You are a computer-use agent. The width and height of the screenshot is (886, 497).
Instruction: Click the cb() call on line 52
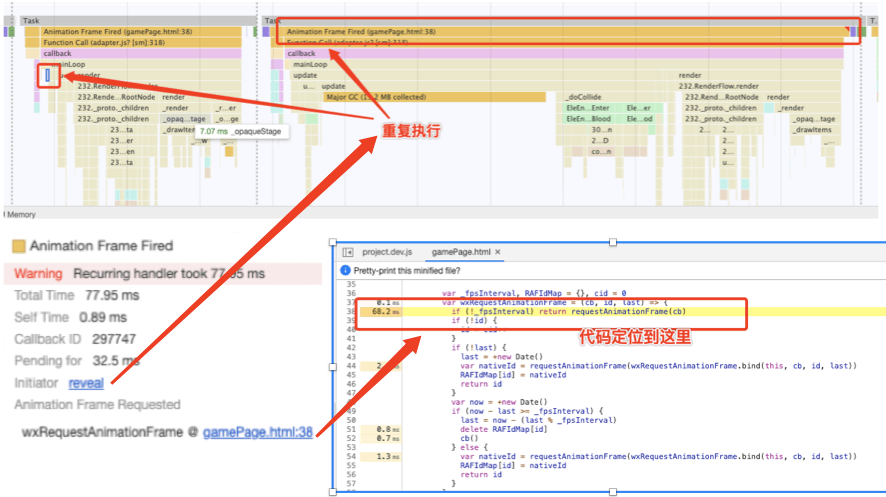[469, 438]
